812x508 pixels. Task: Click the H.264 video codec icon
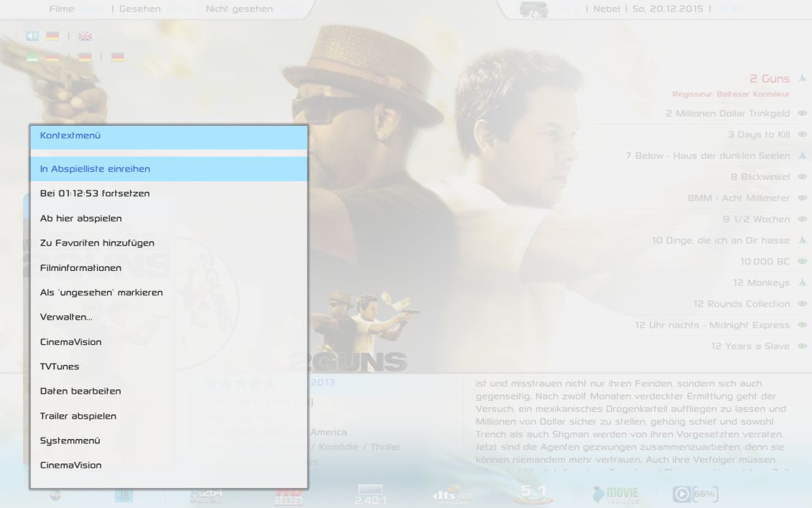click(207, 495)
